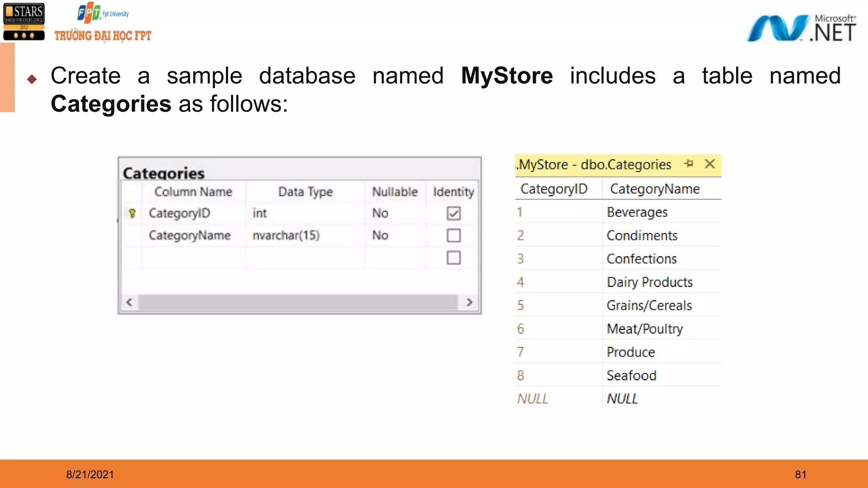
Task: Click the Nullable 'No' cell for CategoryID
Action: [x=395, y=213]
